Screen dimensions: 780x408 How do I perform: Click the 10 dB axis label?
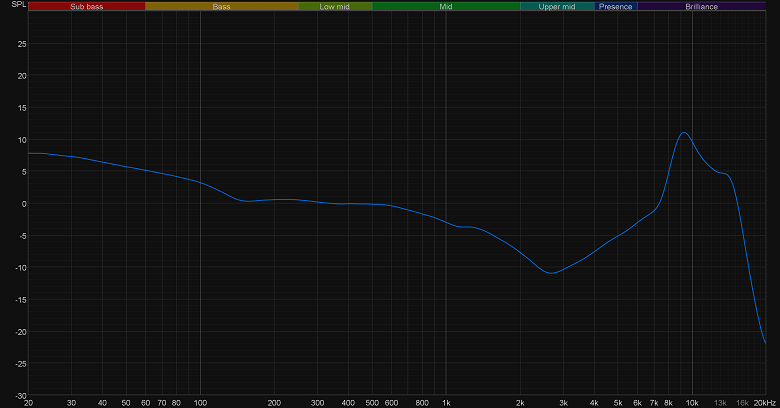pos(22,140)
